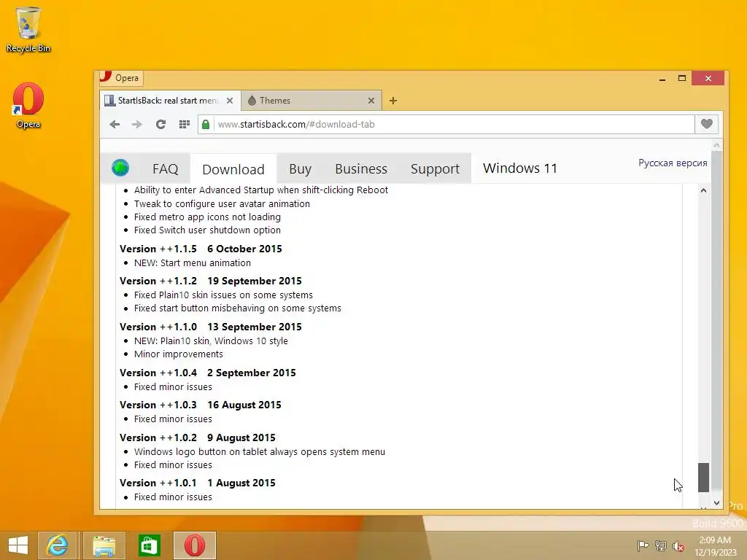
Task: Open the FAQ page tab
Action: point(166,168)
